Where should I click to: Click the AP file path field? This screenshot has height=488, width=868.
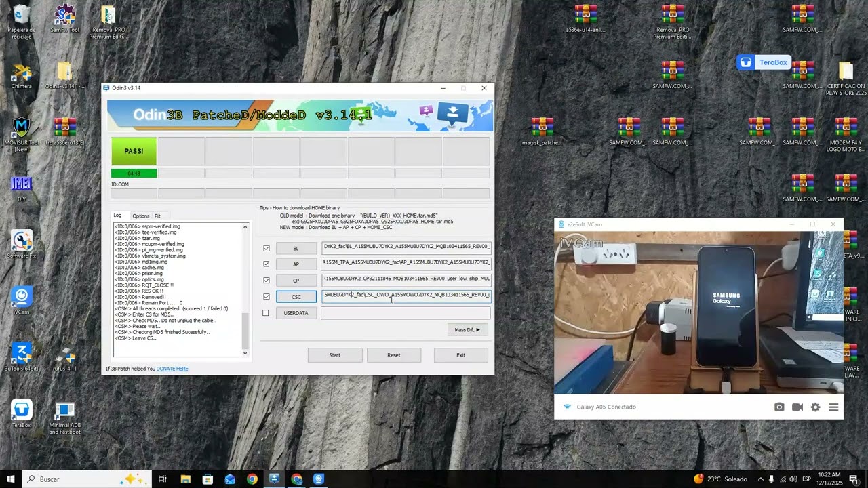pos(406,262)
